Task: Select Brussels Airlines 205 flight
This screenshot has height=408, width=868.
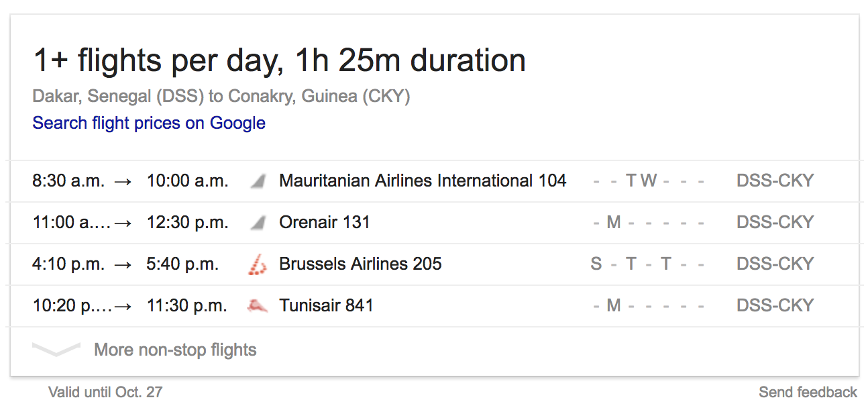Action: 434,264
